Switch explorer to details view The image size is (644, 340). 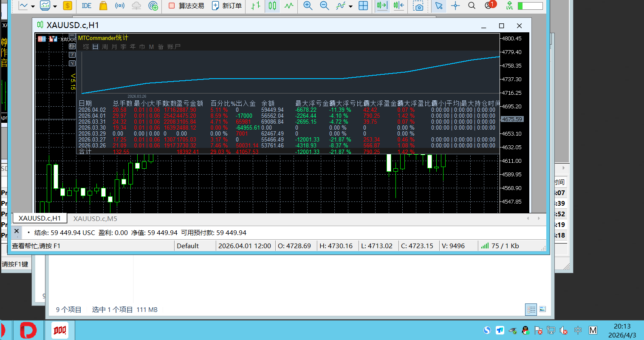pyautogui.click(x=531, y=309)
